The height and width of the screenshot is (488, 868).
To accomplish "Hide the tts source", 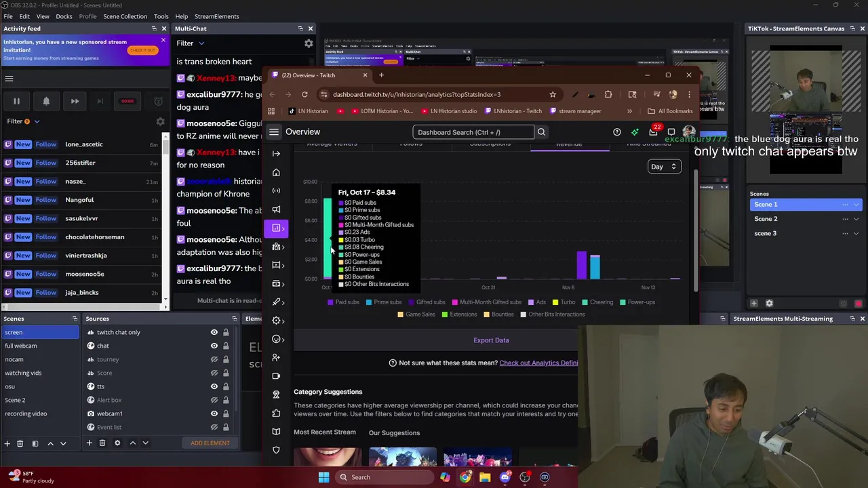I will pyautogui.click(x=214, y=386).
